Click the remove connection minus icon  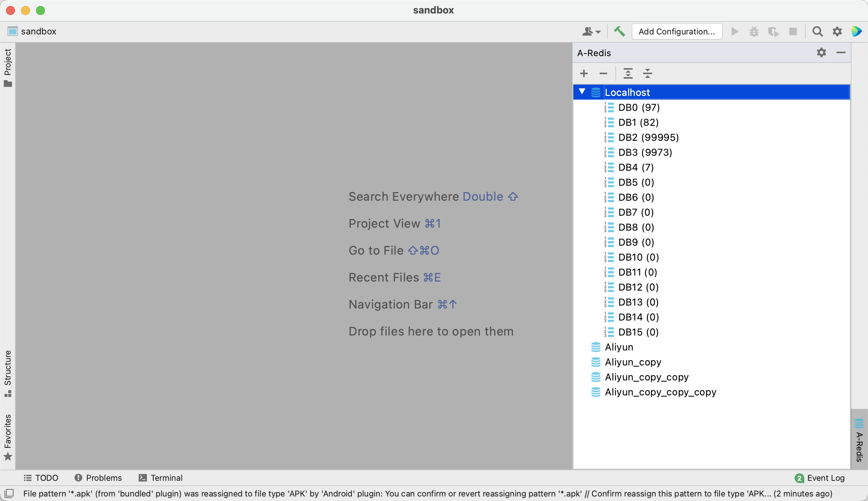click(x=603, y=73)
